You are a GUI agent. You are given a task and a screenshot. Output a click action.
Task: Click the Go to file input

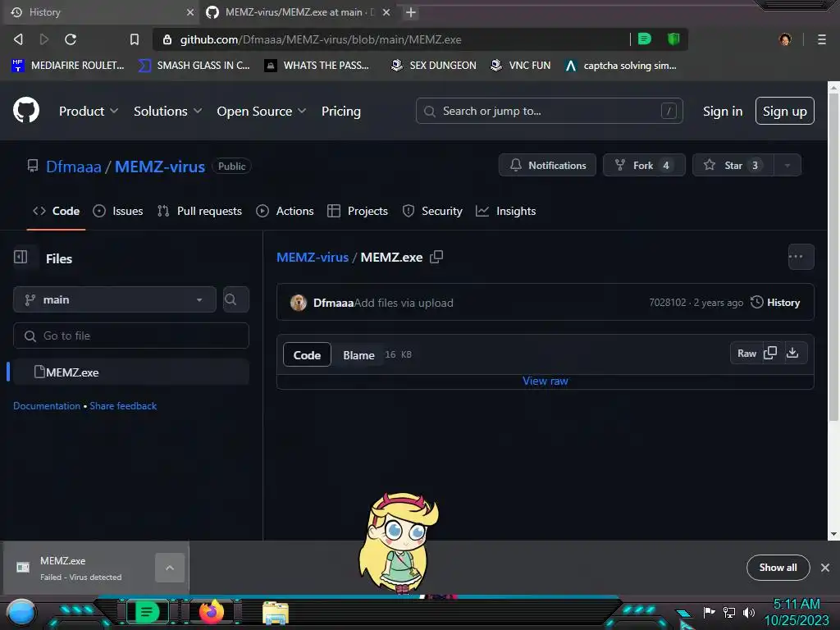131,336
